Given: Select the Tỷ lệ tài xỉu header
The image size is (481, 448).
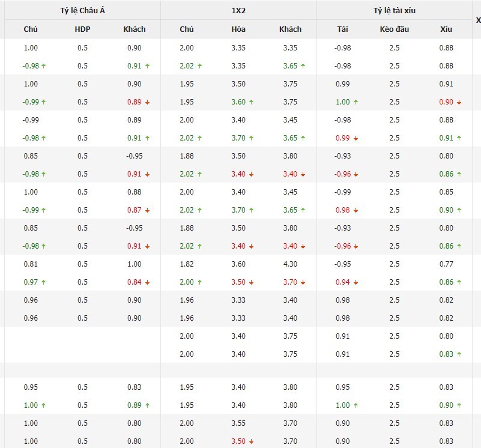Looking at the screenshot, I should click(394, 10).
